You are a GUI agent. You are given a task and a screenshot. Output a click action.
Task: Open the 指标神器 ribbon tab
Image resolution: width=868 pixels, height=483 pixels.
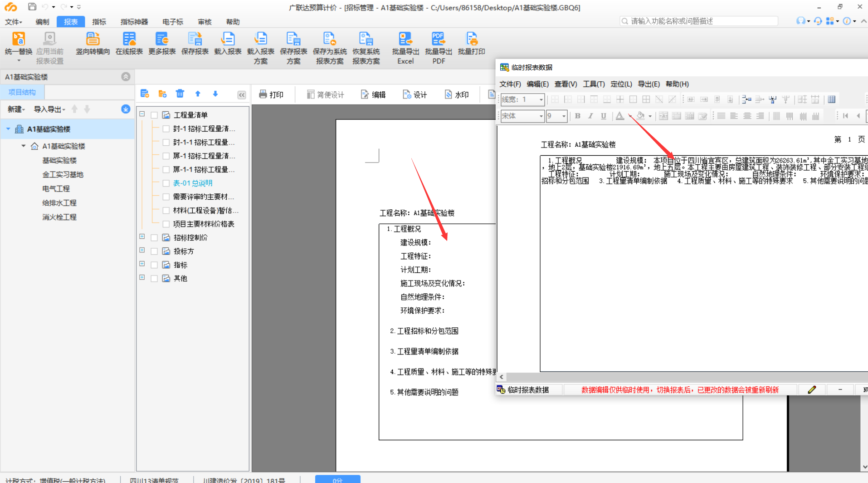(134, 22)
